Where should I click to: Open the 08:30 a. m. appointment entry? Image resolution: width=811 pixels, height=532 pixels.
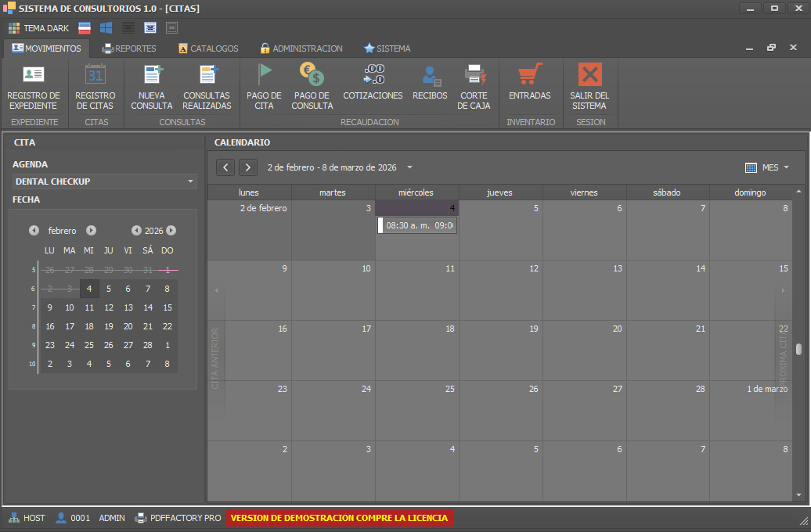click(x=417, y=225)
